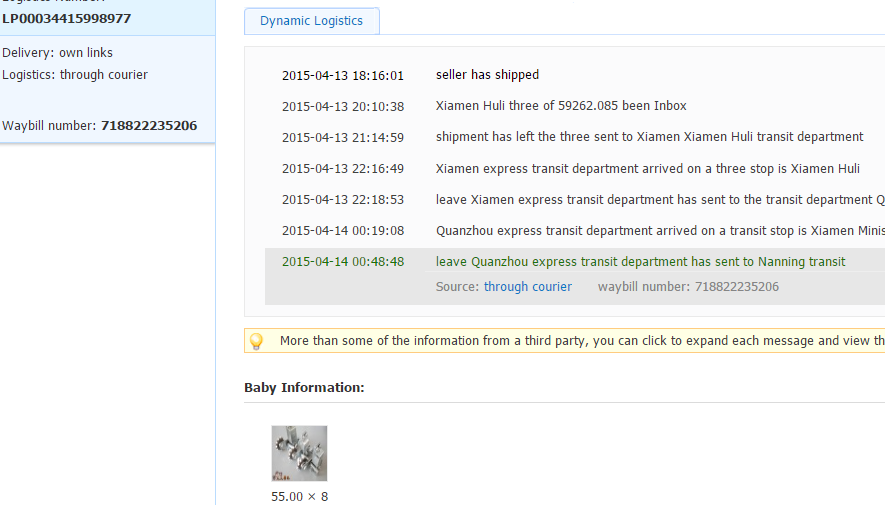Click the 'Baby Information:' heading

pyautogui.click(x=304, y=388)
